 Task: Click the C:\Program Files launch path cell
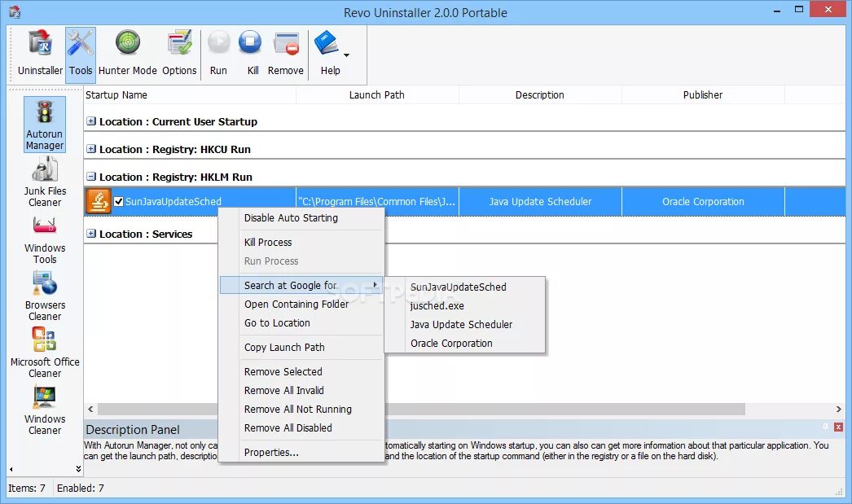377,201
